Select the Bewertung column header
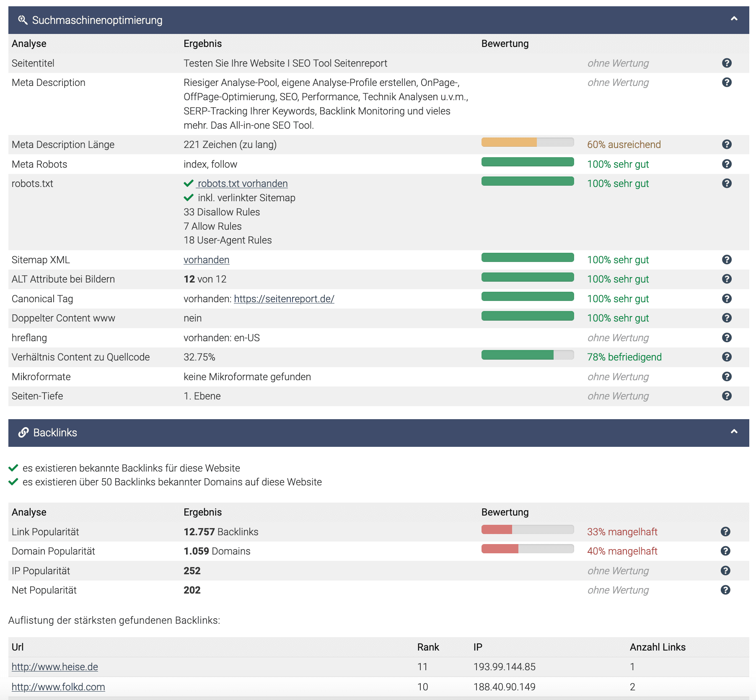 [x=505, y=43]
